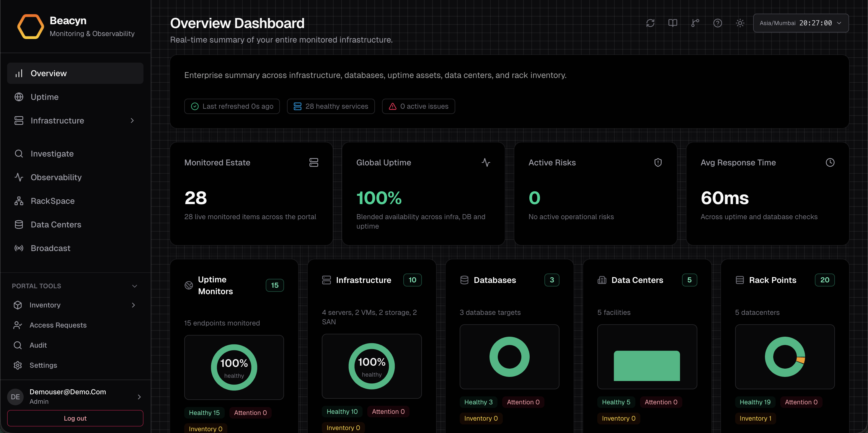Toggle light theme with sun icon
The height and width of the screenshot is (433, 868).
click(740, 23)
